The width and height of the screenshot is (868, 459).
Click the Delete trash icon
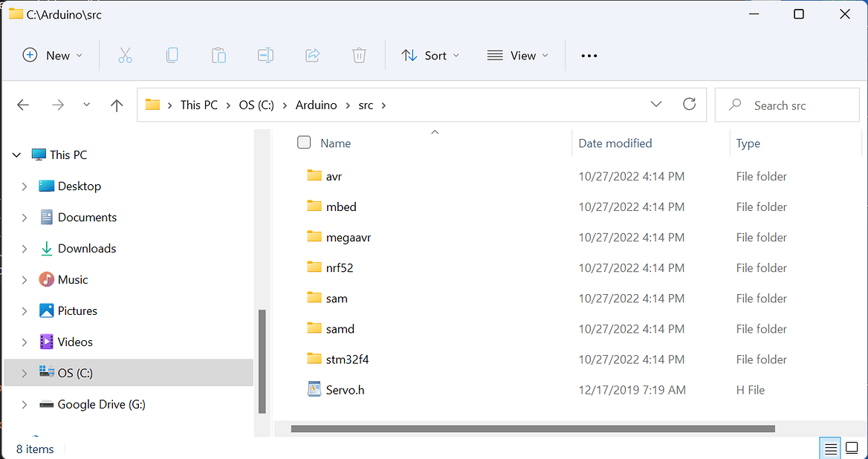[x=359, y=56]
